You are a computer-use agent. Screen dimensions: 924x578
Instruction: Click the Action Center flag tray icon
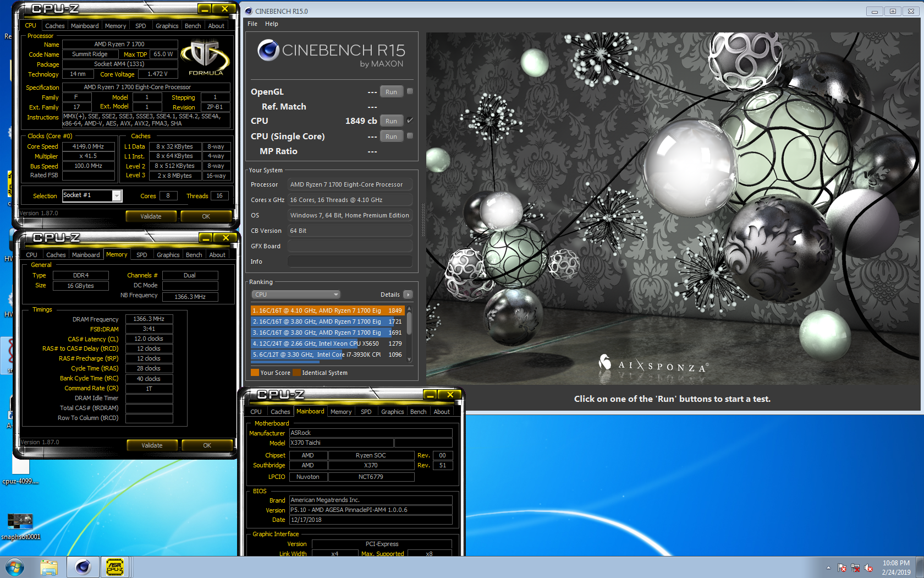(x=842, y=568)
